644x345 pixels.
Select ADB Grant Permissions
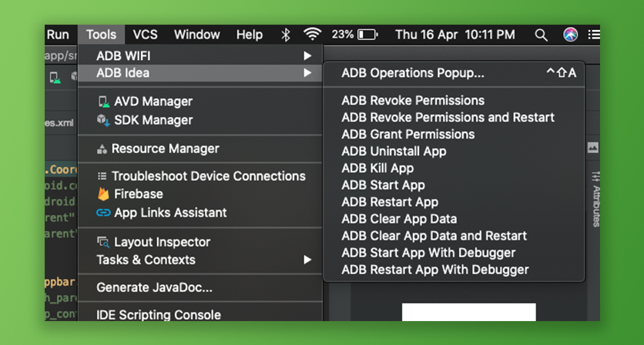point(454,134)
